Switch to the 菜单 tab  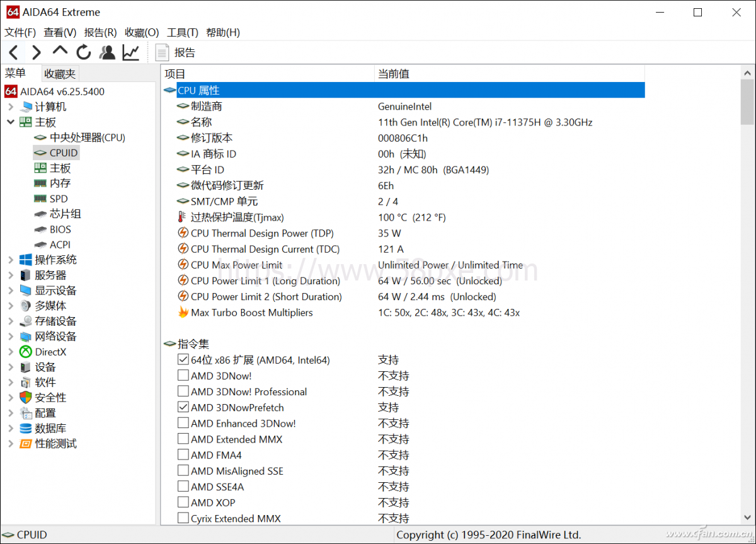click(x=16, y=73)
